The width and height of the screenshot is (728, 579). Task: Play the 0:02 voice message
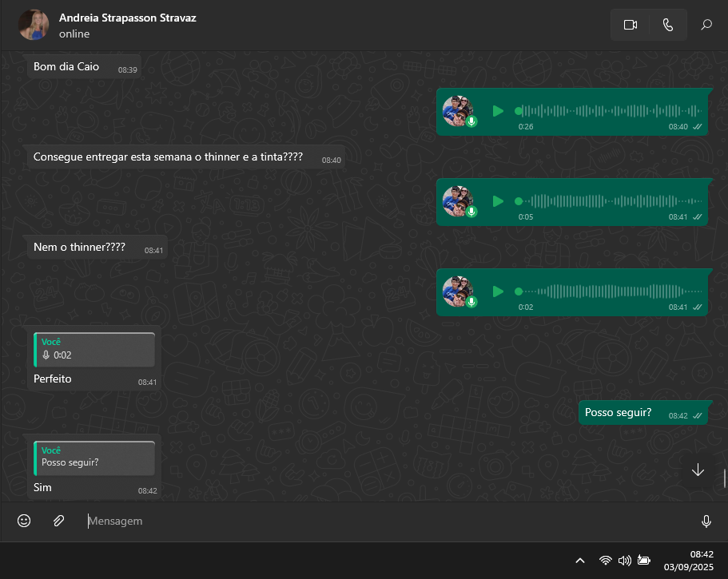tap(498, 291)
